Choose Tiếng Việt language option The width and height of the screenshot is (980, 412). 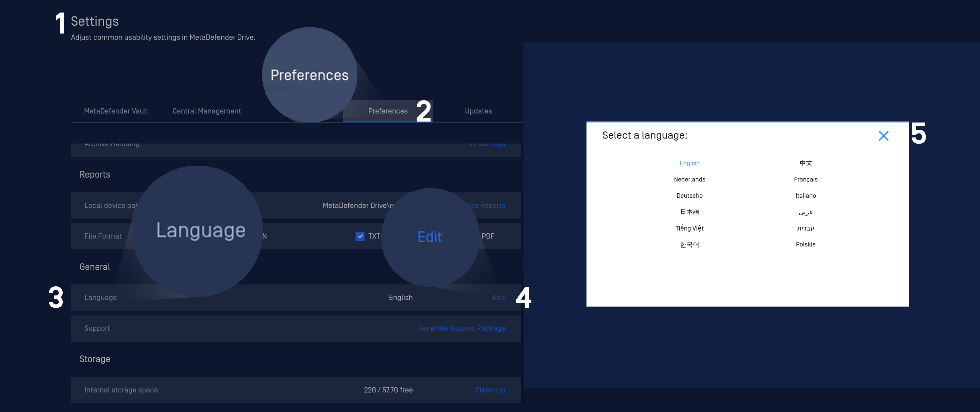[x=689, y=228]
